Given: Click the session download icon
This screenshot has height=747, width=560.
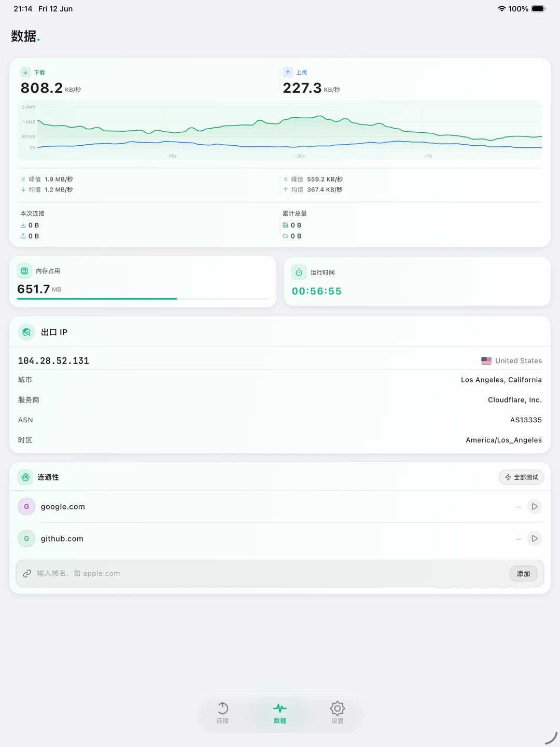Looking at the screenshot, I should pyautogui.click(x=23, y=225).
